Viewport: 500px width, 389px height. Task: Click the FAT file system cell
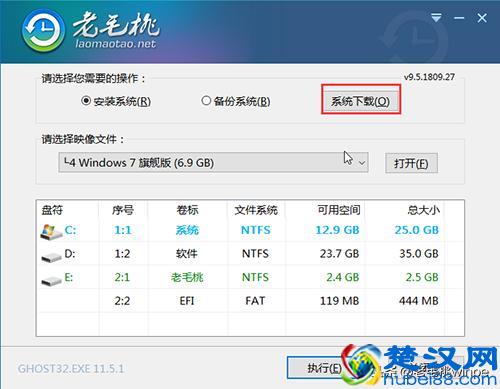pos(255,301)
